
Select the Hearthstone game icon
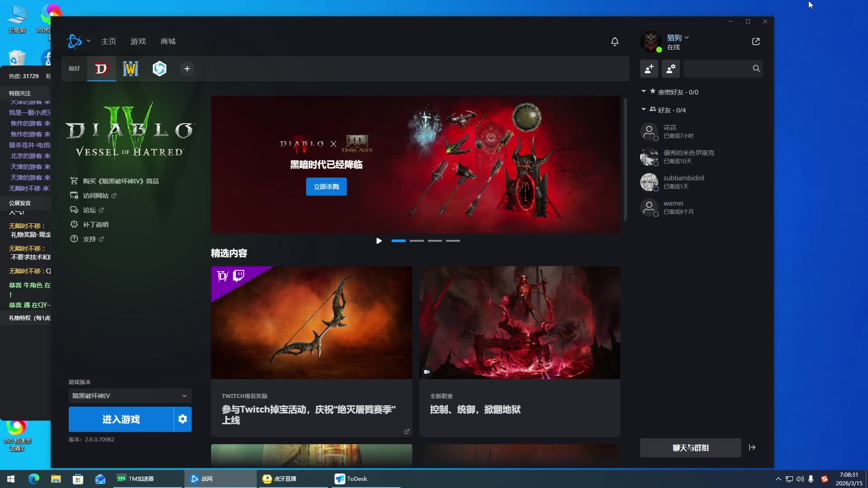[160, 69]
